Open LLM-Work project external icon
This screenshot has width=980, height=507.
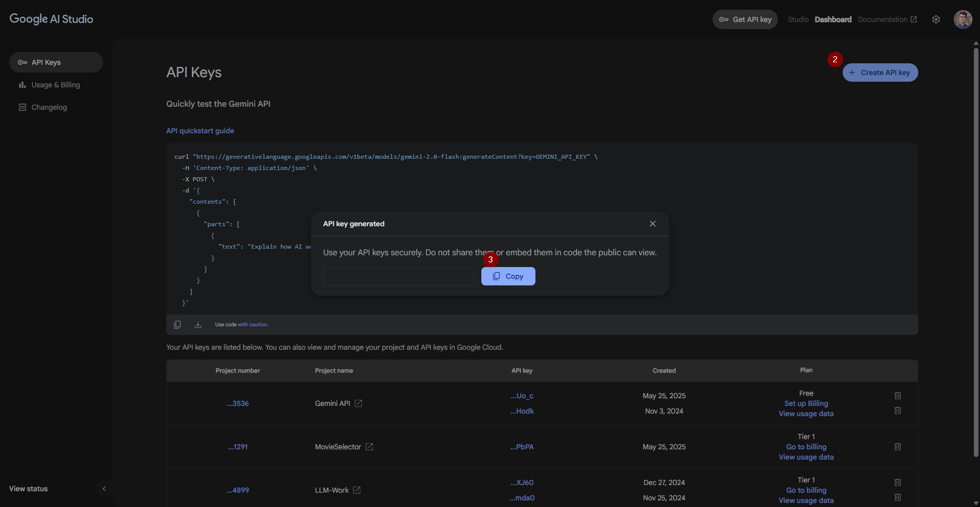(357, 490)
